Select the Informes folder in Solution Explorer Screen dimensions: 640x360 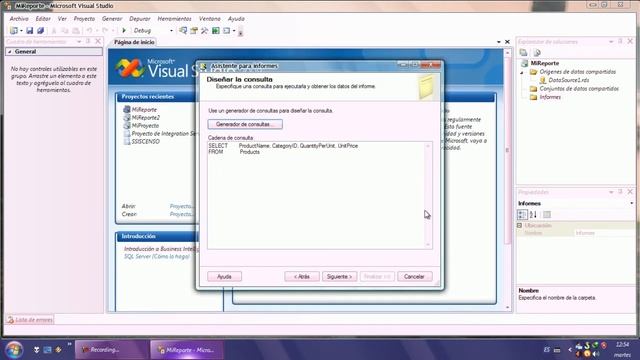[x=550, y=97]
